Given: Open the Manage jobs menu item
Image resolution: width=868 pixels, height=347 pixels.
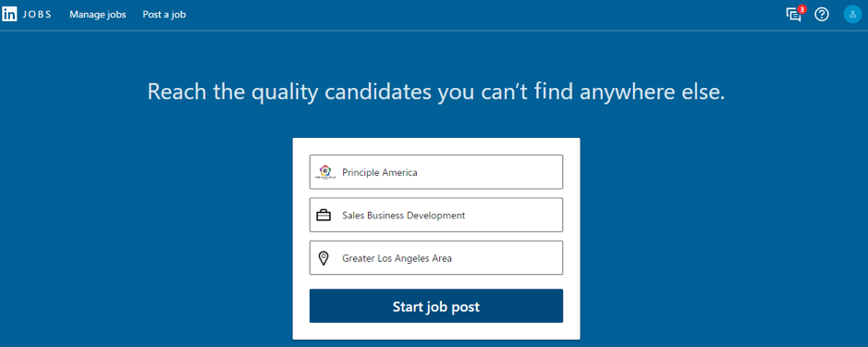Looking at the screenshot, I should [x=97, y=15].
